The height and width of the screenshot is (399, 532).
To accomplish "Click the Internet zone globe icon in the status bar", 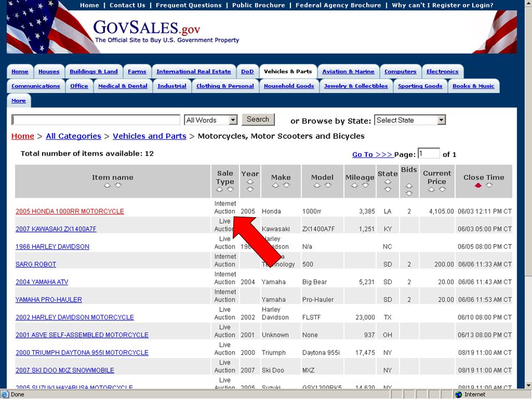I will [458, 395].
